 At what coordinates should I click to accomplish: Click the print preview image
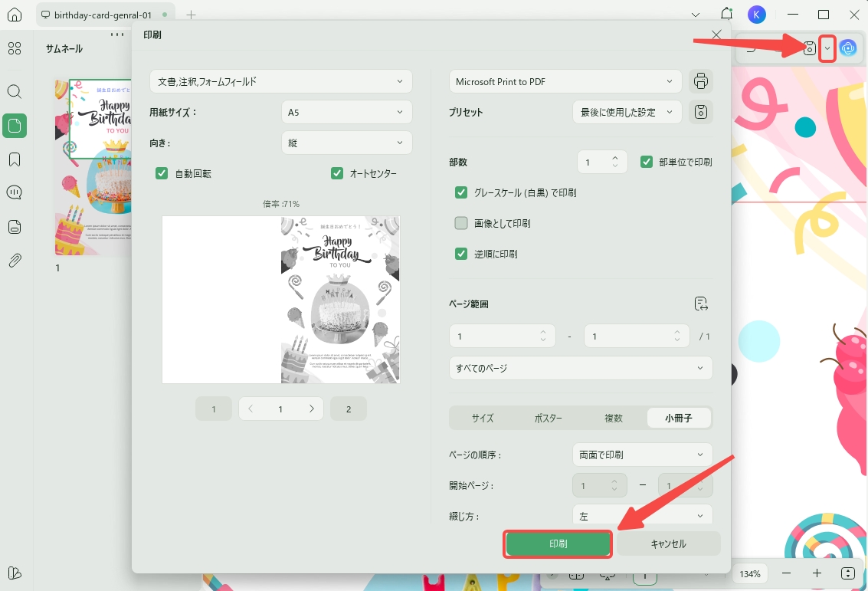click(280, 300)
